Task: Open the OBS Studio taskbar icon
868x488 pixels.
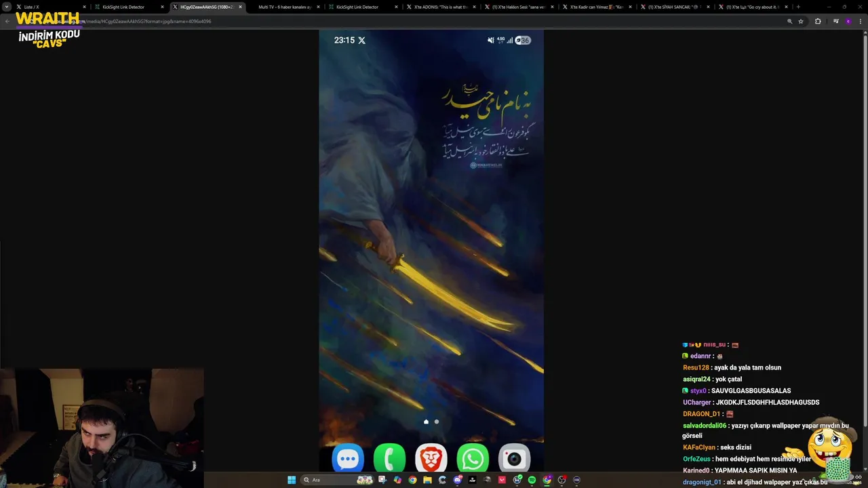Action: [561, 480]
